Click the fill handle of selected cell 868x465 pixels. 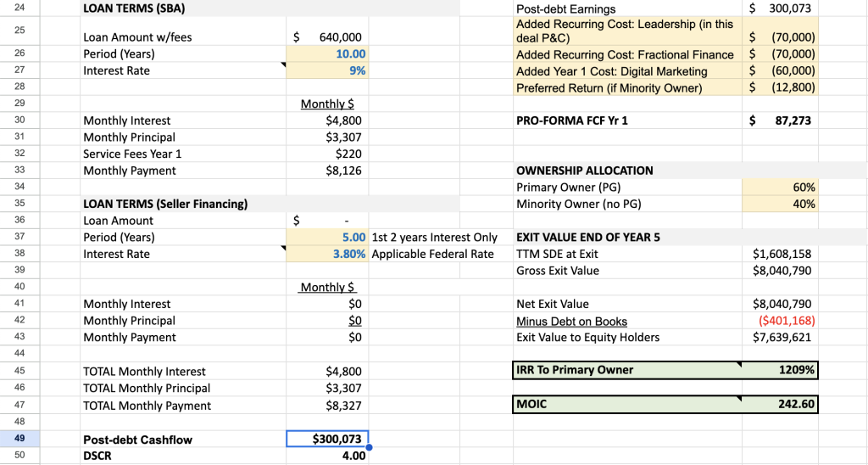[x=369, y=446]
